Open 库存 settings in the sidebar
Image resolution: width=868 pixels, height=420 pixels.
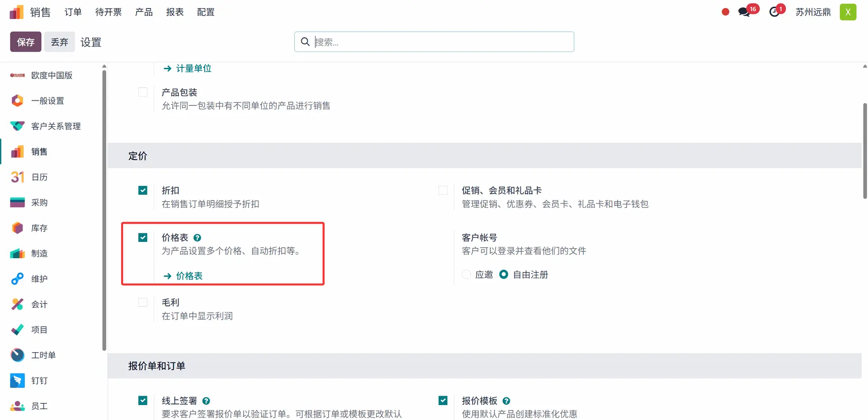39,228
